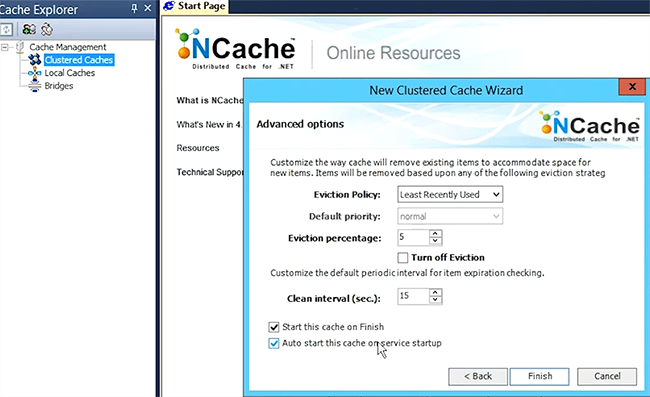Image resolution: width=650 pixels, height=397 pixels.
Task: Click the Clustered Caches node icon
Action: click(35, 60)
